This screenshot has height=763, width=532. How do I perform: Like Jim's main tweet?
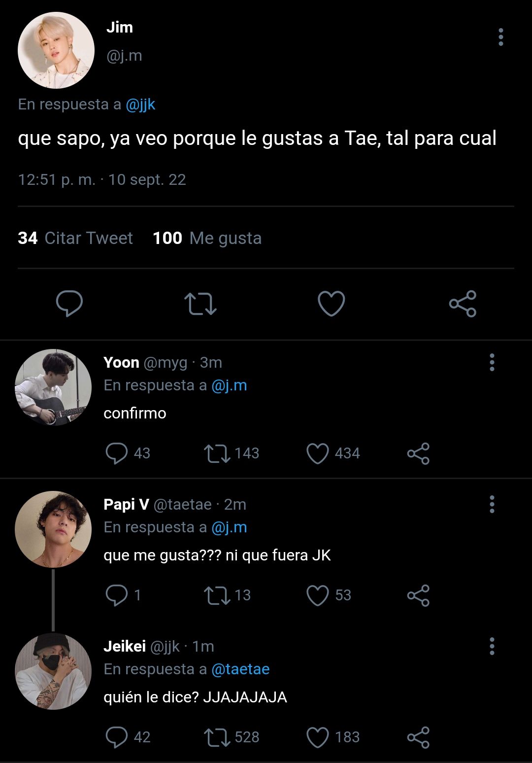tap(331, 303)
